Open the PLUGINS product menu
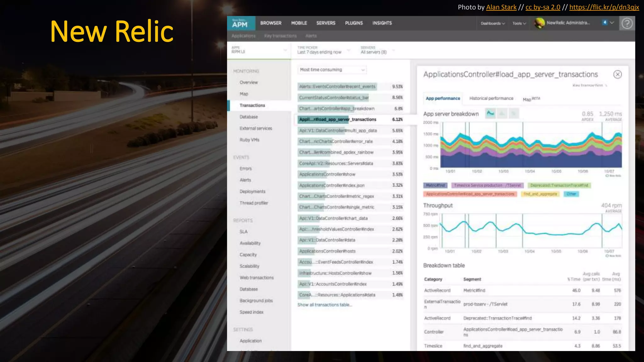 click(x=354, y=23)
